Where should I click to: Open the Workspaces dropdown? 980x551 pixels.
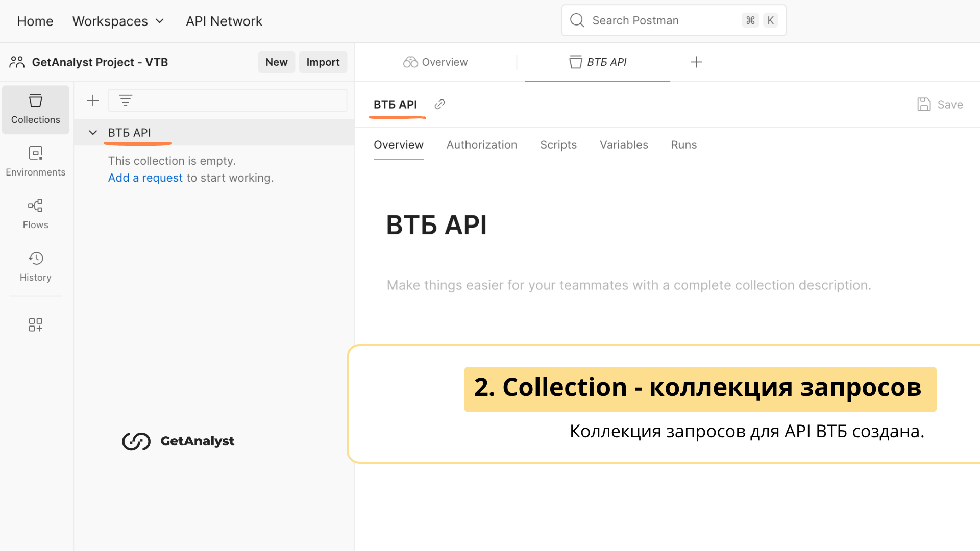click(118, 21)
